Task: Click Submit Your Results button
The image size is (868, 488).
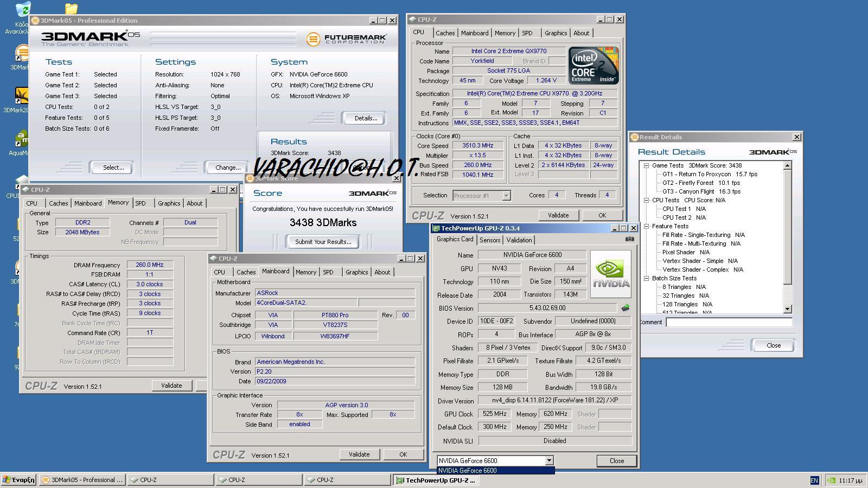Action: [323, 242]
